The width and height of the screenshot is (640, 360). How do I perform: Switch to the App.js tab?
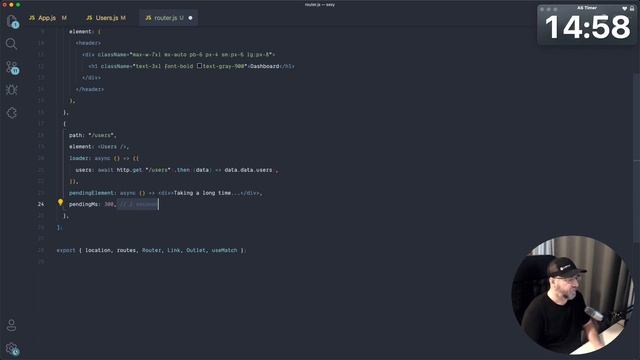coord(47,18)
